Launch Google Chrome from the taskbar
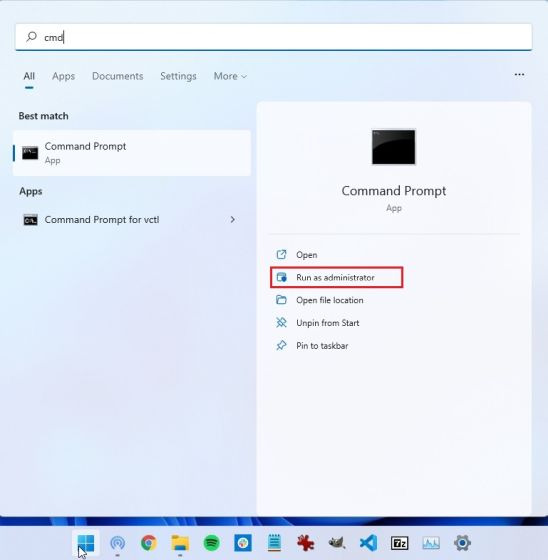This screenshot has height=560, width=548. coord(149,543)
